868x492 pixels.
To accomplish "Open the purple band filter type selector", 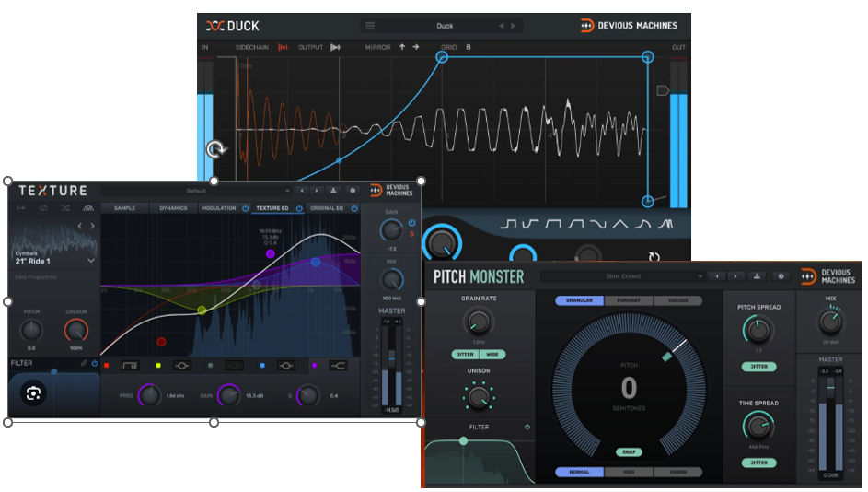I will tap(338, 366).
